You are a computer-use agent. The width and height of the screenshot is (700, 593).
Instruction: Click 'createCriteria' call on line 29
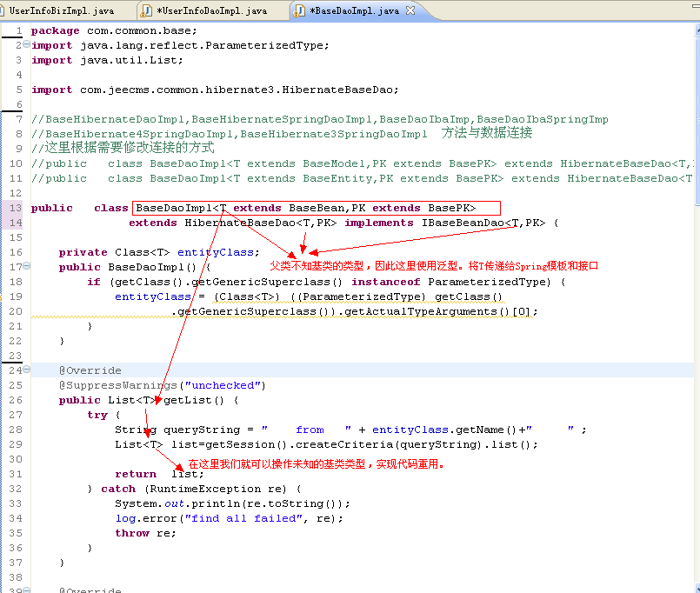[x=344, y=443]
